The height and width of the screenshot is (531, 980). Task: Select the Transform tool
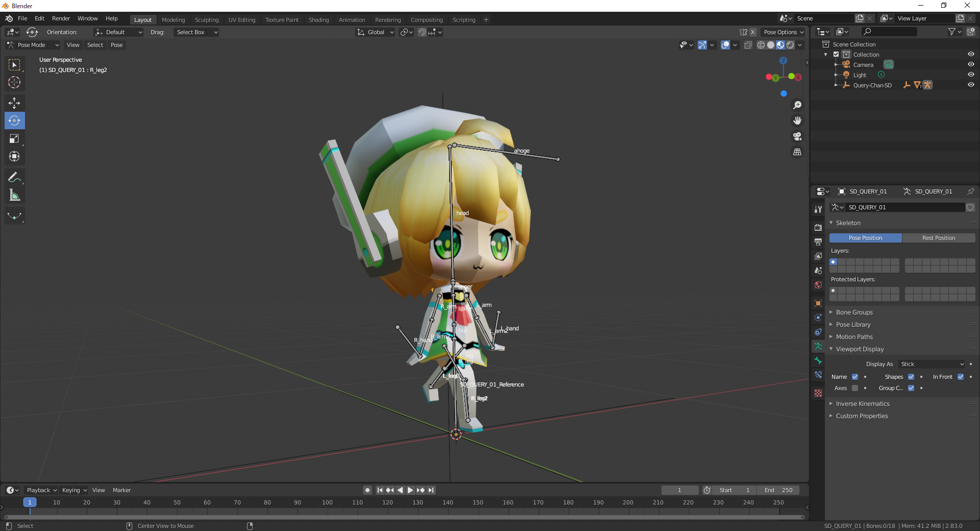[x=14, y=157]
